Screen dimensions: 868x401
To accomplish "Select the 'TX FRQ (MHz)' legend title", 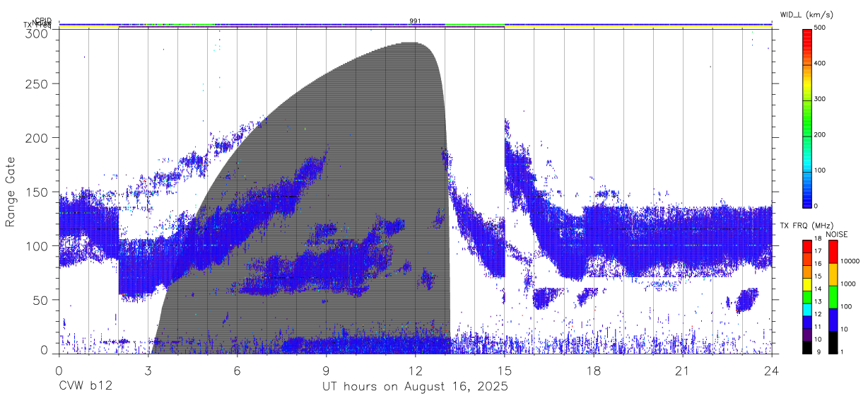I will point(805,226).
